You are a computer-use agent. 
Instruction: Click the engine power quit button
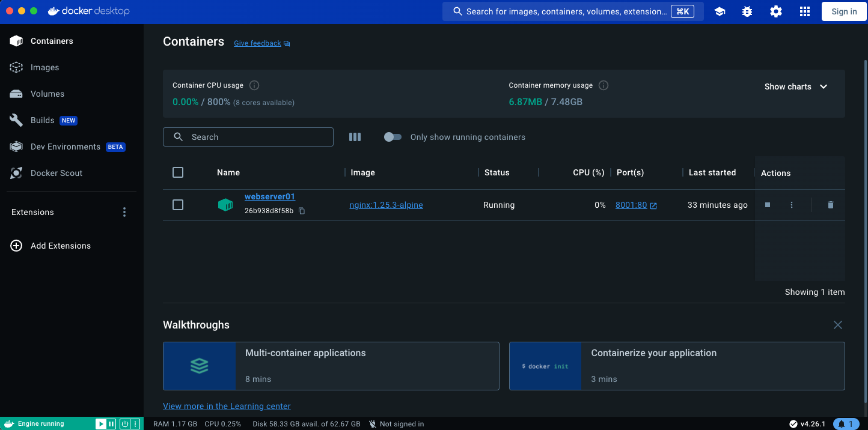pyautogui.click(x=124, y=423)
